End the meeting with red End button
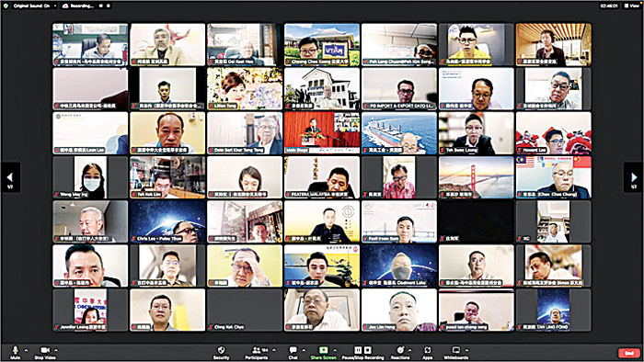This screenshot has height=362, width=644. tap(628, 353)
